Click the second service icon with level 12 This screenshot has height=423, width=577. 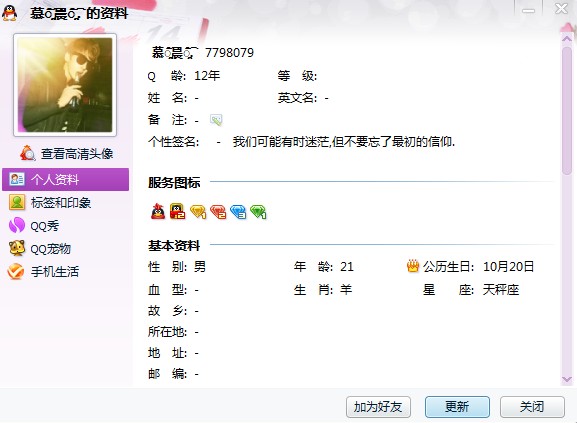tap(177, 212)
